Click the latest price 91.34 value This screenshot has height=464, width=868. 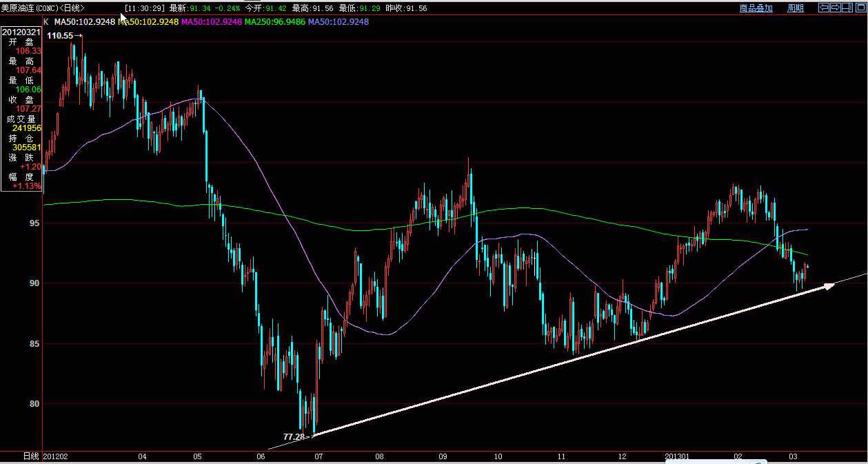coord(201,8)
